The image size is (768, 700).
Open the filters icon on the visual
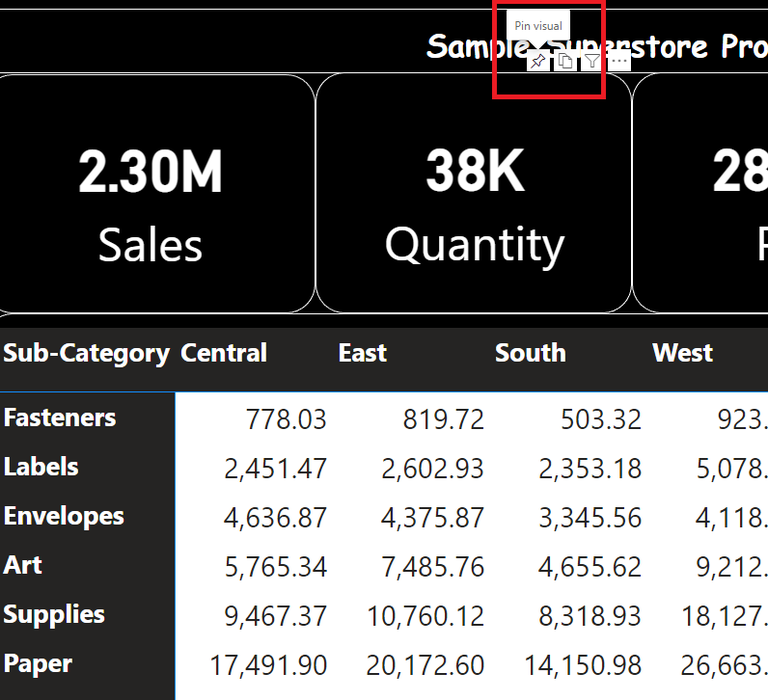(x=592, y=62)
